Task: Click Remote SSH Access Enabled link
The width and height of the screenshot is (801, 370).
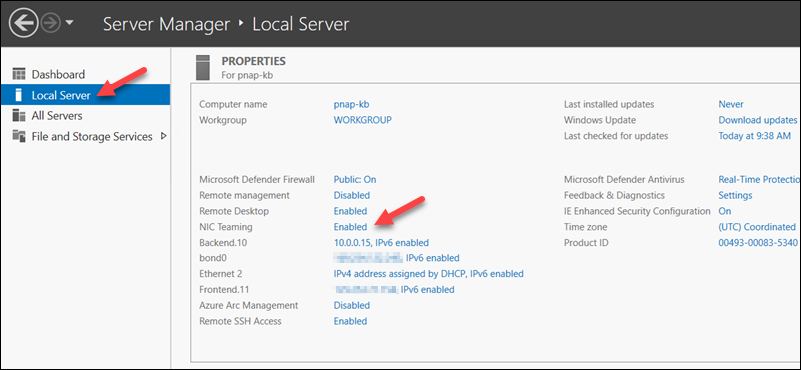Action: point(350,321)
